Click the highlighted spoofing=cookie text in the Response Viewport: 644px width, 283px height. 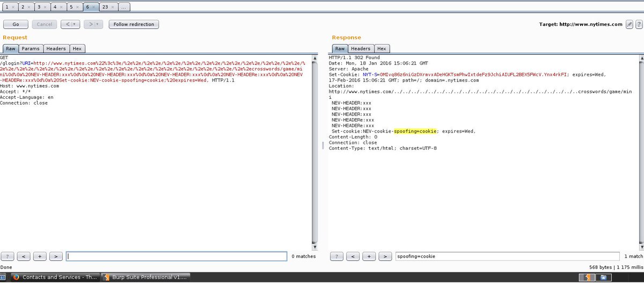[415, 131]
